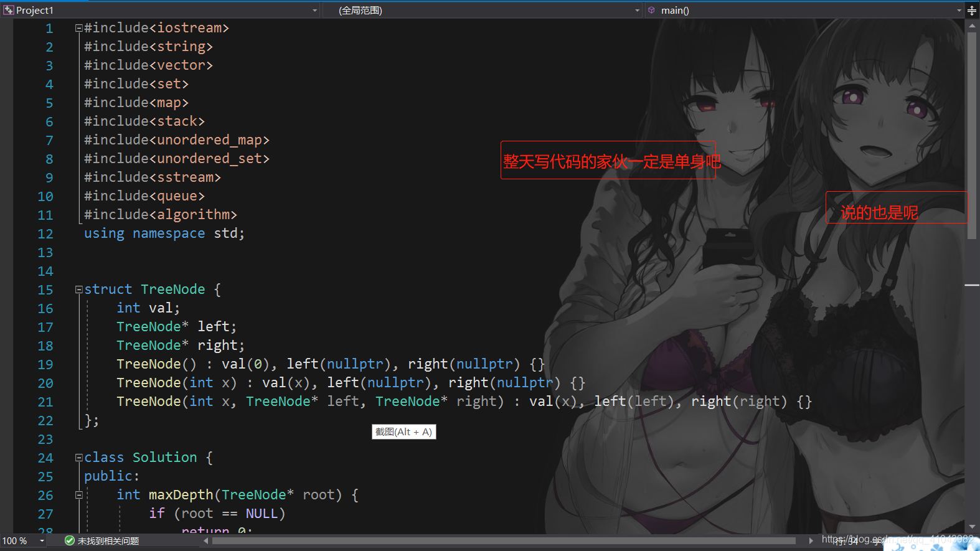Viewport: 980px width, 551px height.
Task: Click in #include<unordered_map> text
Action: (x=177, y=140)
